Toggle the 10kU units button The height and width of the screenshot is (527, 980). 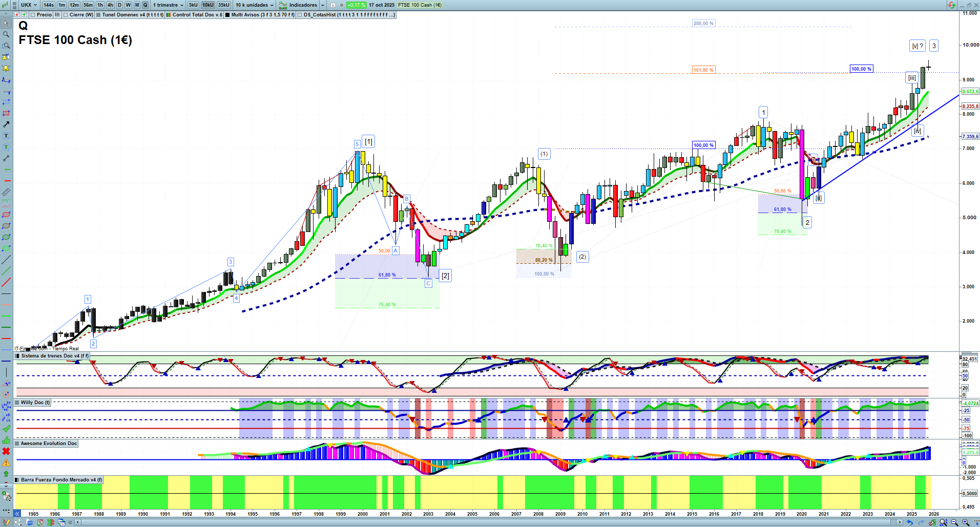208,5
